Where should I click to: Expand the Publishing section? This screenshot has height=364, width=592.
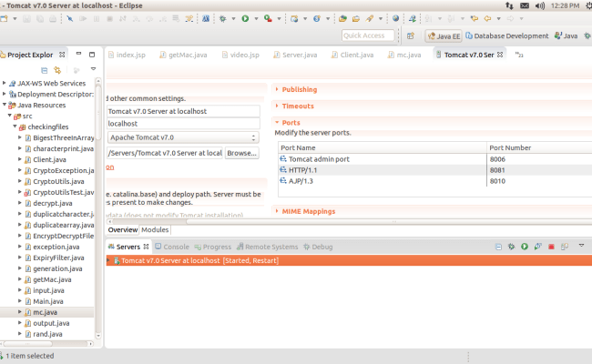[277, 89]
